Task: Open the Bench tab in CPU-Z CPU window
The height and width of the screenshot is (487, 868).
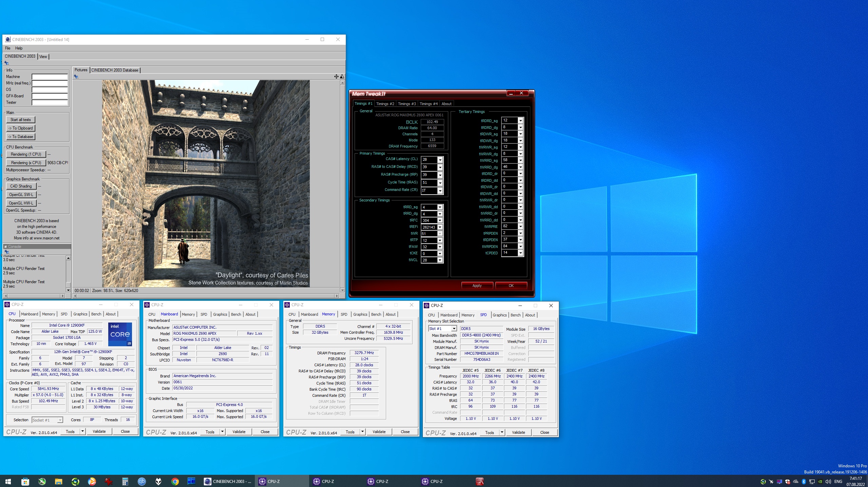Action: click(96, 314)
